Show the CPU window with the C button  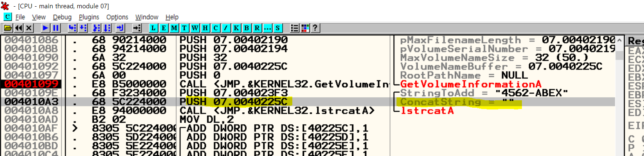pyautogui.click(x=215, y=28)
